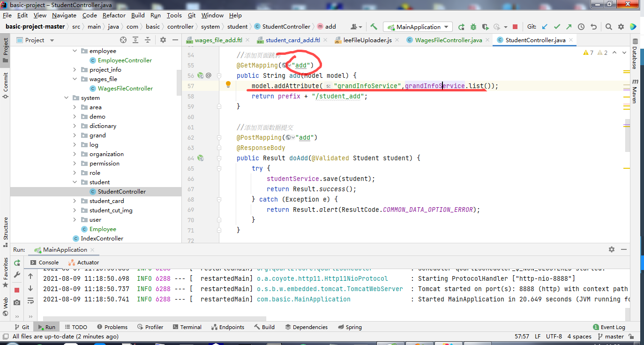Open the Endpoints tool window
Image resolution: width=644 pixels, height=345 pixels.
tap(228, 327)
